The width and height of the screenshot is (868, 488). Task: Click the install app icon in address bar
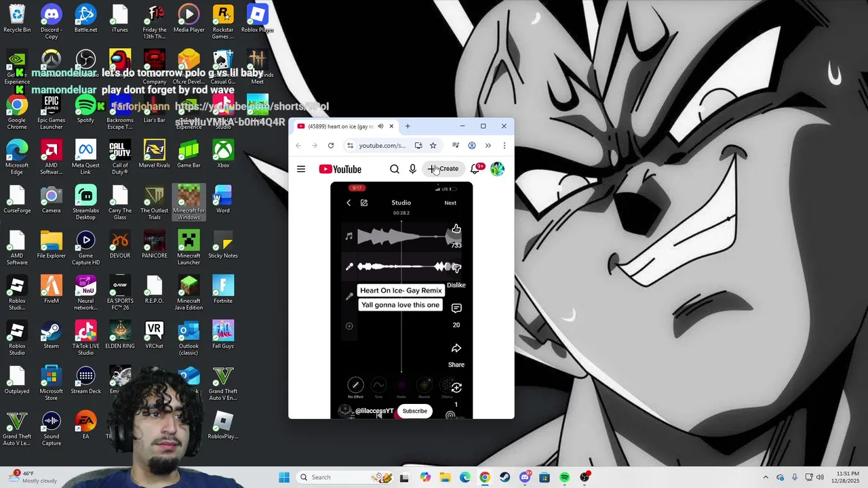coord(418,145)
